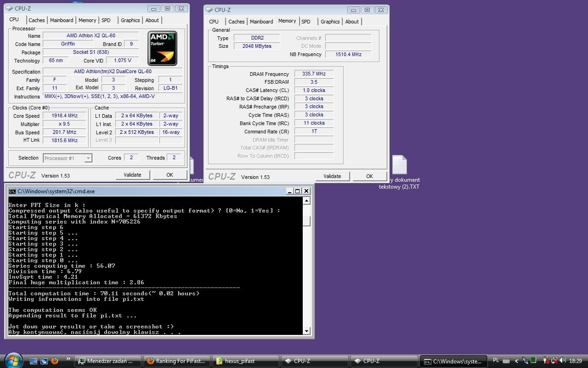The width and height of the screenshot is (588, 368).
Task: Open the Processor #1 selection dropdown
Action: pyautogui.click(x=68, y=158)
